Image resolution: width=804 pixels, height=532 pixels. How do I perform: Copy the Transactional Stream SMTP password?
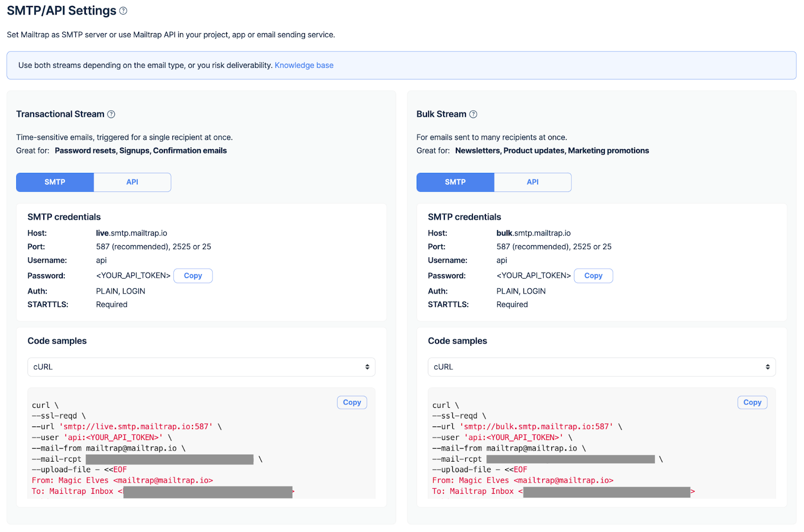(193, 276)
